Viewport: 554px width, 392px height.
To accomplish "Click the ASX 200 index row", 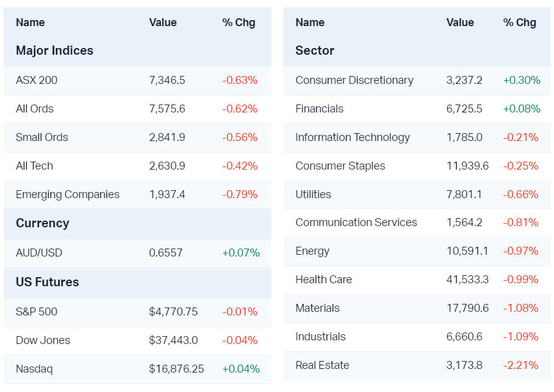I will tap(36, 80).
